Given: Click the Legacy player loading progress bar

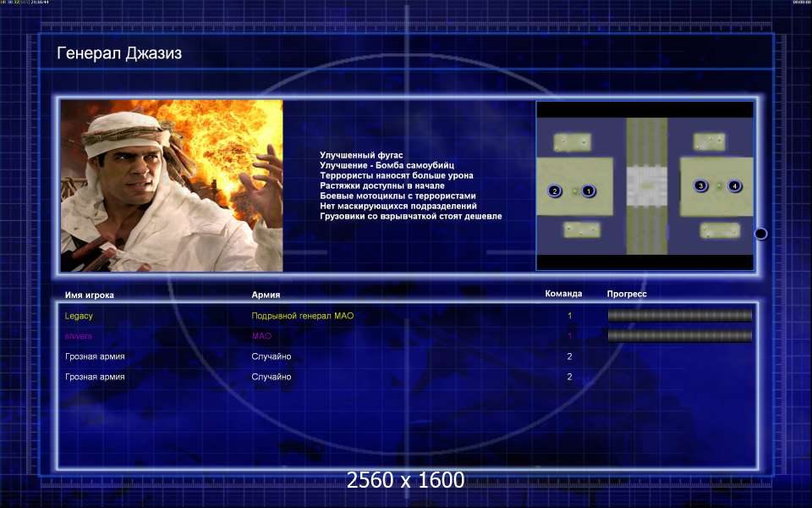Looking at the screenshot, I should point(679,315).
